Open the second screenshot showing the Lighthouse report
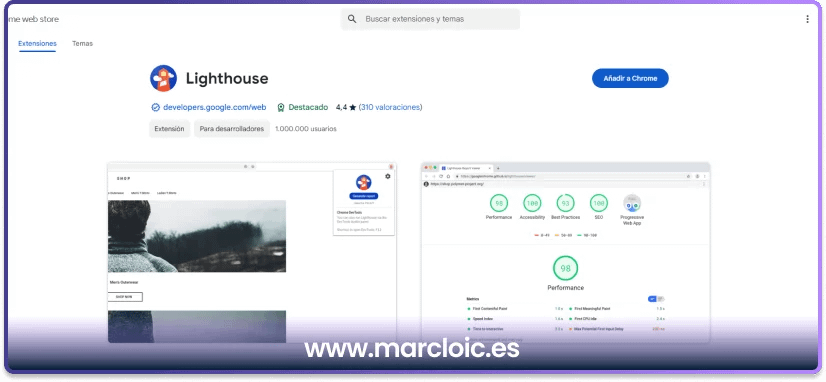The height and width of the screenshot is (382, 826). point(566,253)
